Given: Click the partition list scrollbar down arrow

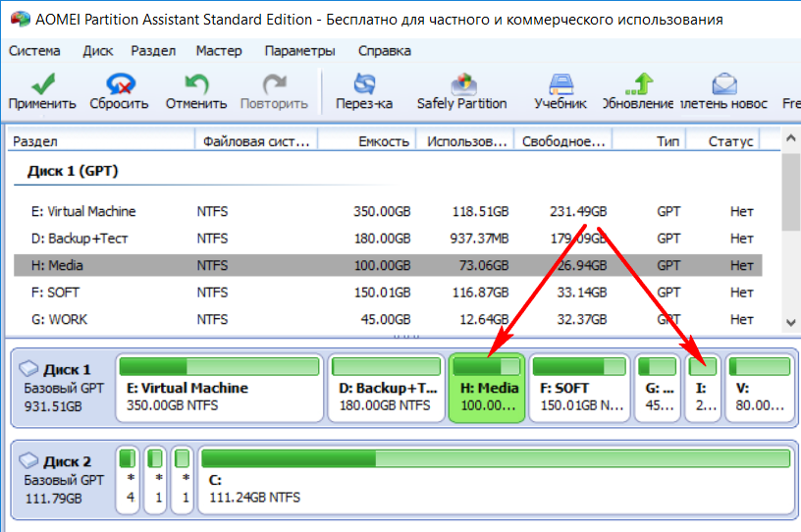Looking at the screenshot, I should [791, 325].
